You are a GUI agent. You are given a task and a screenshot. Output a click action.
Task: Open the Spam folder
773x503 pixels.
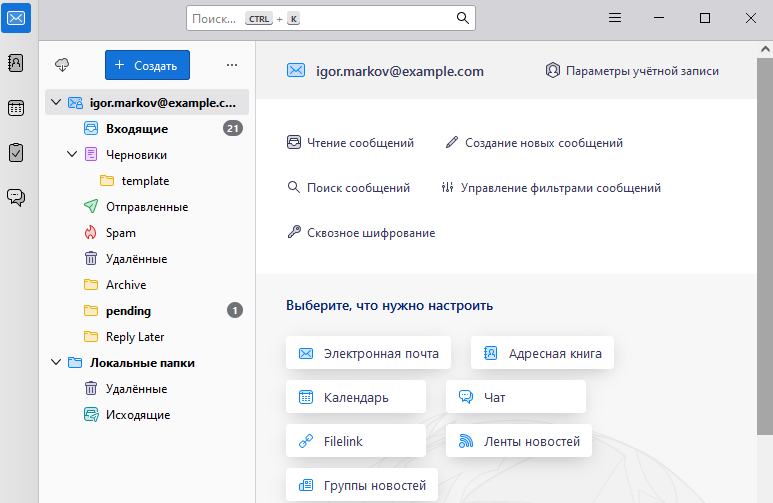pos(120,233)
